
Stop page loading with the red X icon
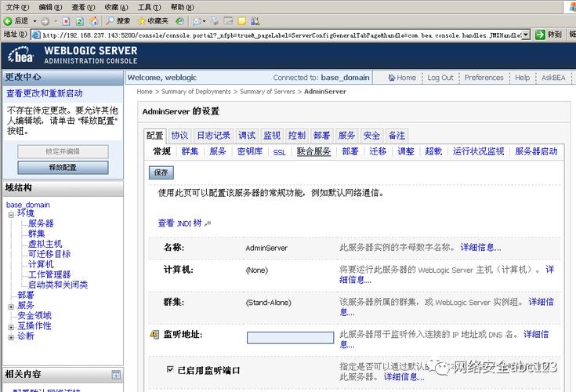click(x=66, y=21)
